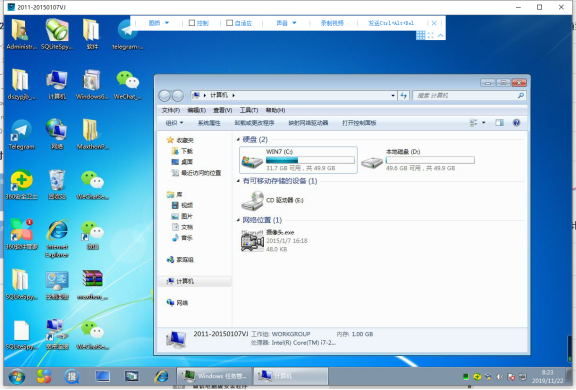Open the 图像 dropdown in remote toolbar

tap(159, 23)
